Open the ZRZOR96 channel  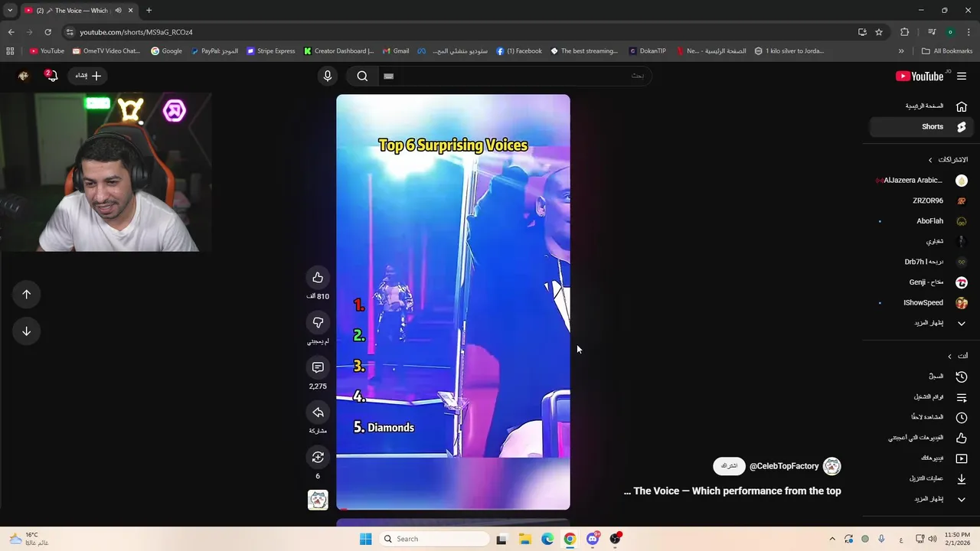point(922,201)
